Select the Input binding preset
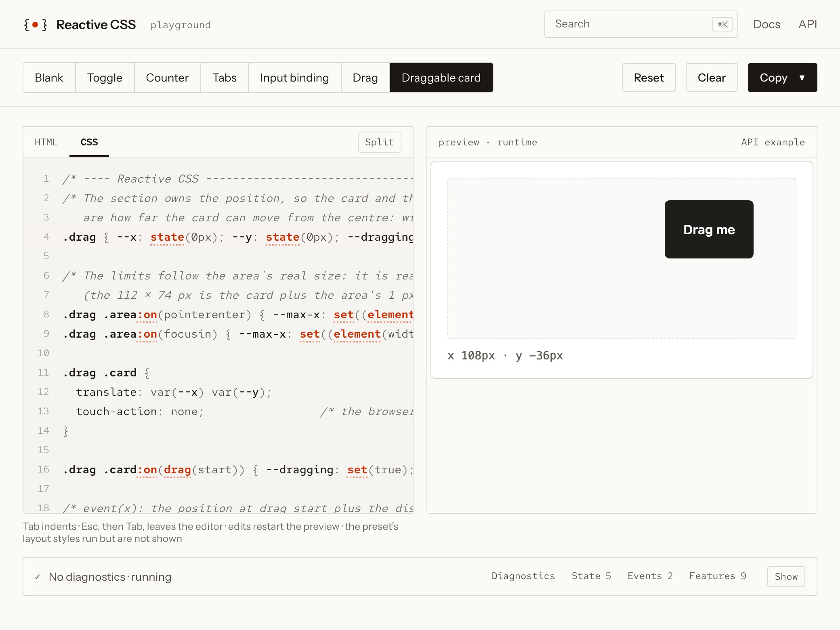The image size is (840, 630). point(294,78)
